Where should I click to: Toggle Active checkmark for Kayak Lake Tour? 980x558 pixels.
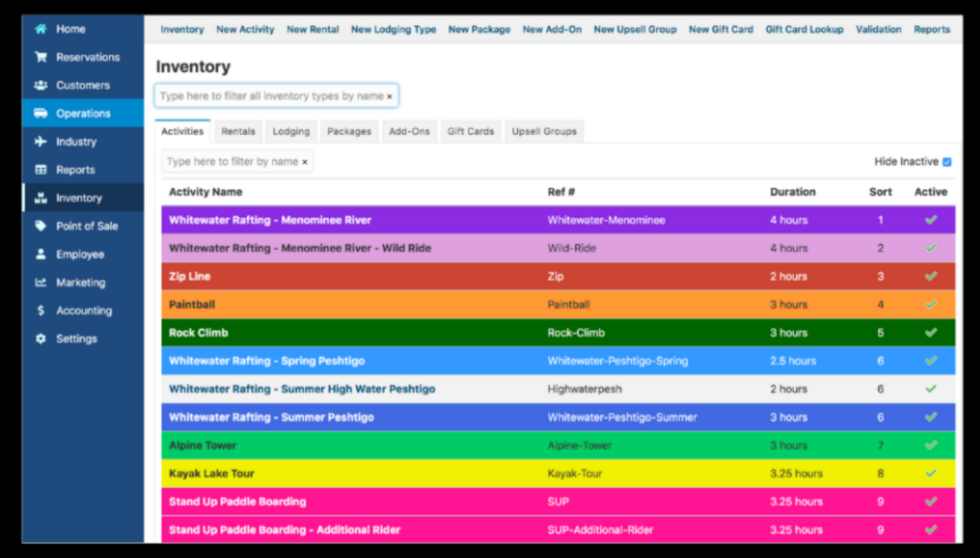[931, 473]
